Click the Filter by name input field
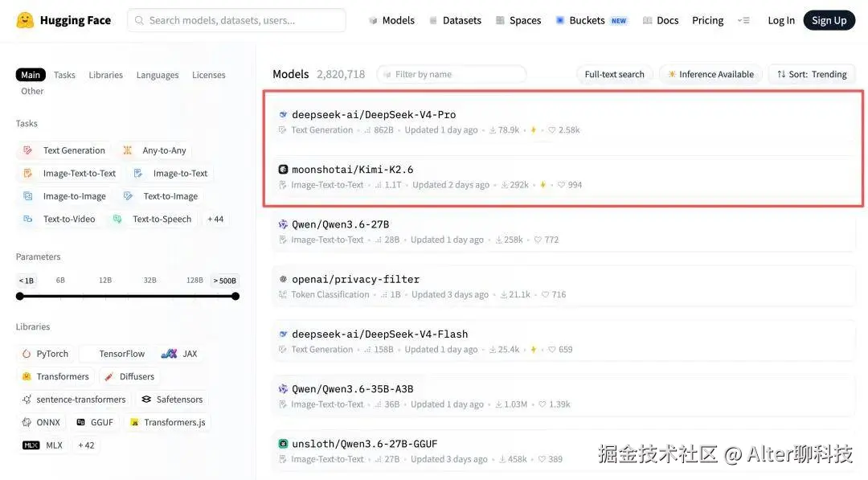The height and width of the screenshot is (480, 868). (451, 73)
